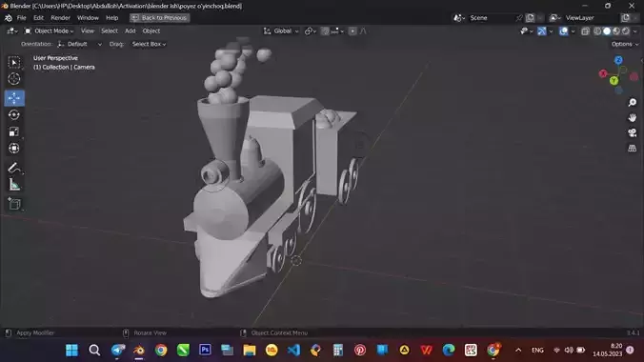Activate the Transform tool
Image resolution: width=644 pixels, height=362 pixels.
pyautogui.click(x=14, y=148)
